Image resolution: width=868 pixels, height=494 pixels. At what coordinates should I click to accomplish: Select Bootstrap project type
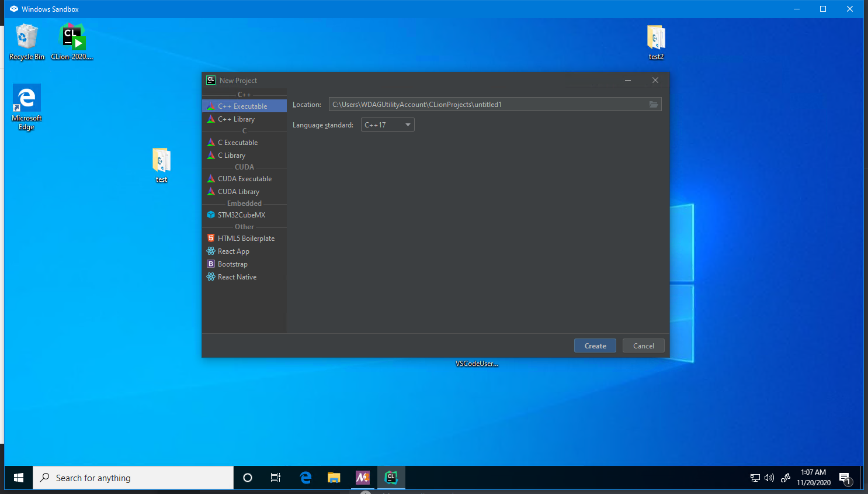(x=244, y=264)
